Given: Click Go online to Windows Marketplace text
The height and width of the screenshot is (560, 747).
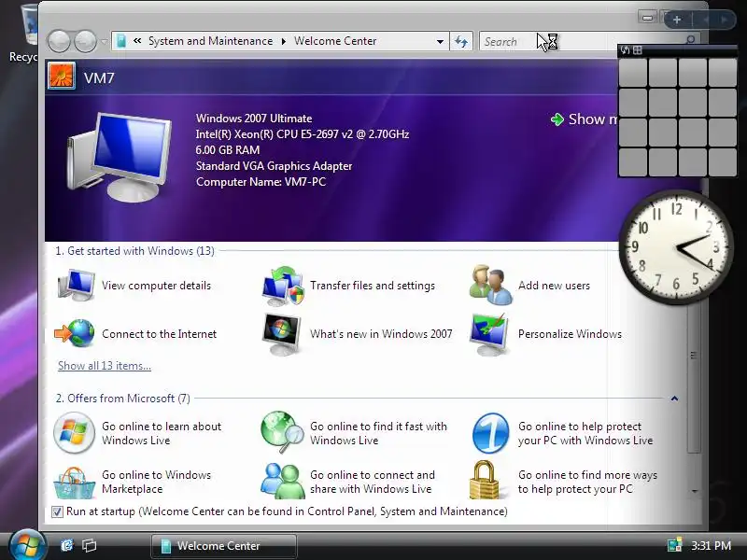Looking at the screenshot, I should click(x=156, y=482).
